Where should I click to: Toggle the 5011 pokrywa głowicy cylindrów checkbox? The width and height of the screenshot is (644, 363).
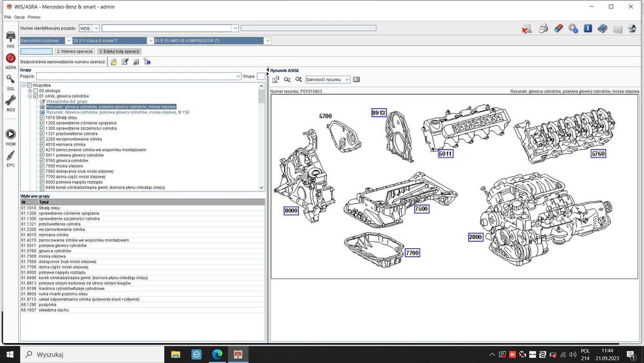[43, 155]
